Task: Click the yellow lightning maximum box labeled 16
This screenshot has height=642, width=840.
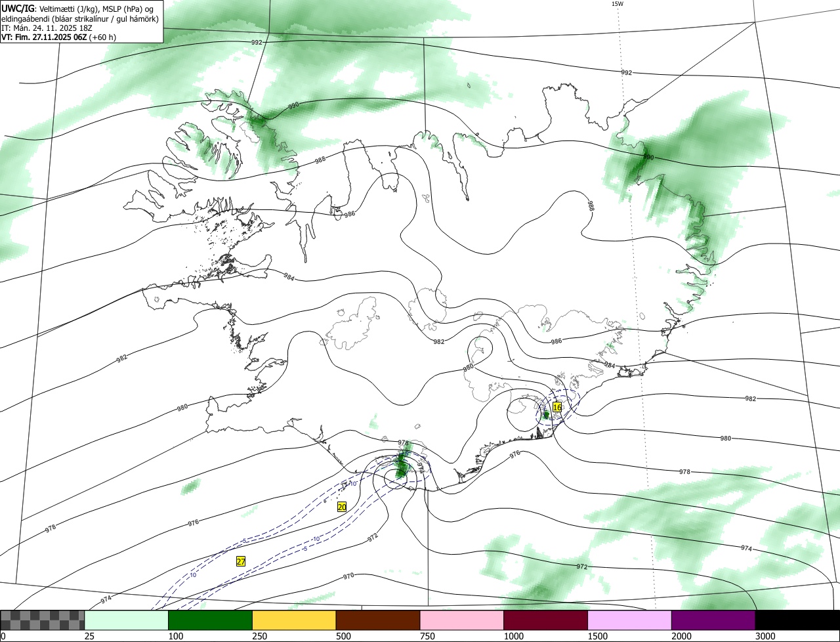Action: point(557,407)
